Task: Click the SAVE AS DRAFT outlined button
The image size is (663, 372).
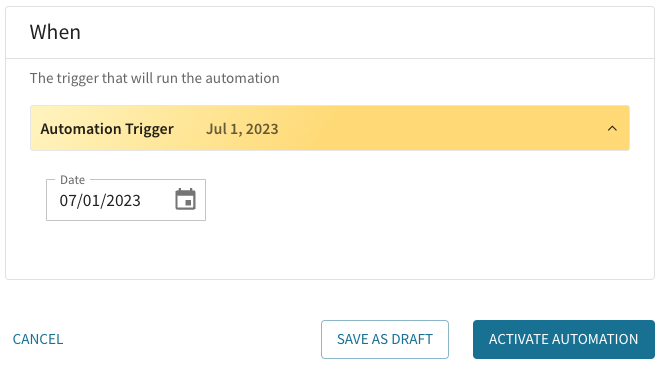Action: pos(385,339)
